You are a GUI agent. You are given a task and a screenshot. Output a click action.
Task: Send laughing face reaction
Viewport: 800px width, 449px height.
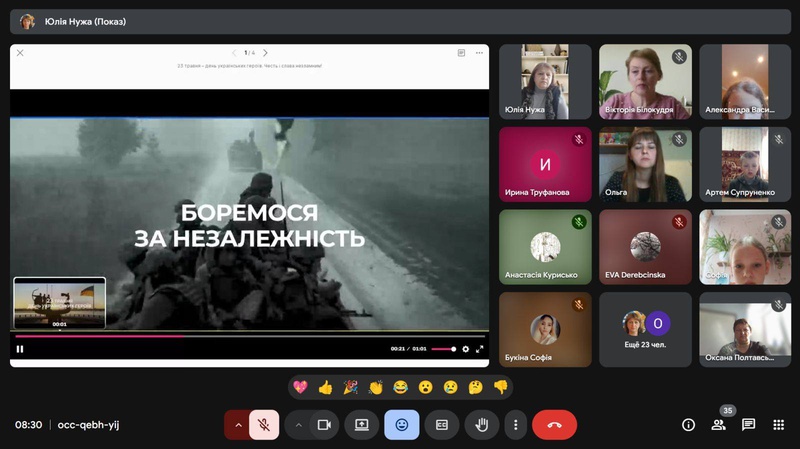pyautogui.click(x=401, y=387)
